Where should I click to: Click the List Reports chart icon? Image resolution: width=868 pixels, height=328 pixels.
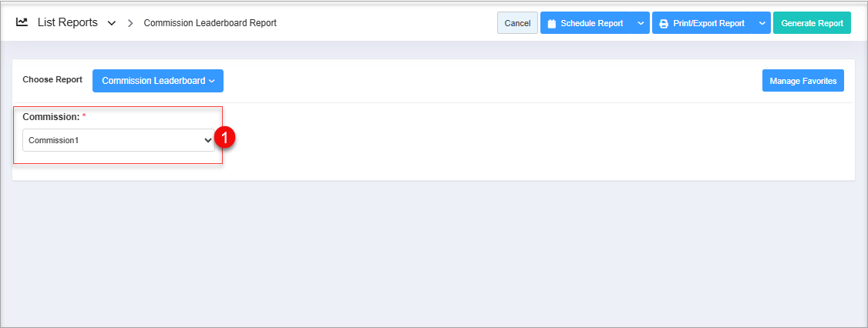point(22,22)
